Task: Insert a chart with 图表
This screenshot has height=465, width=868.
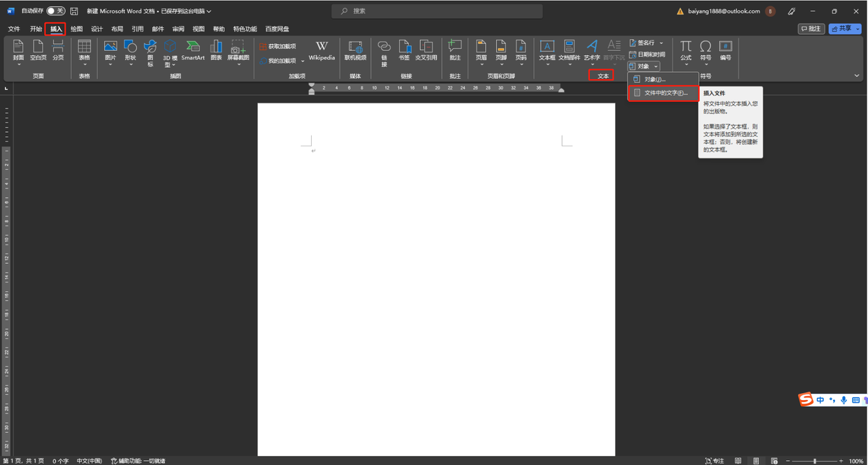Action: tap(216, 50)
